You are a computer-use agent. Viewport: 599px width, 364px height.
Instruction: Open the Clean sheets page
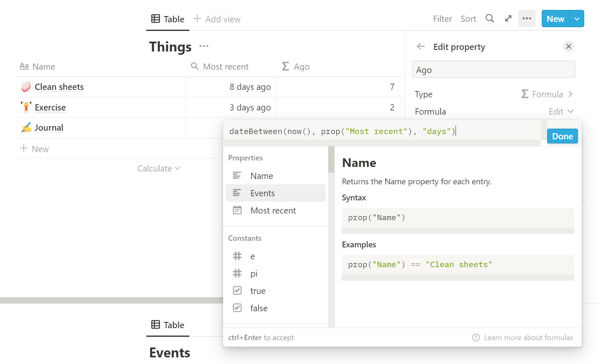coord(59,87)
